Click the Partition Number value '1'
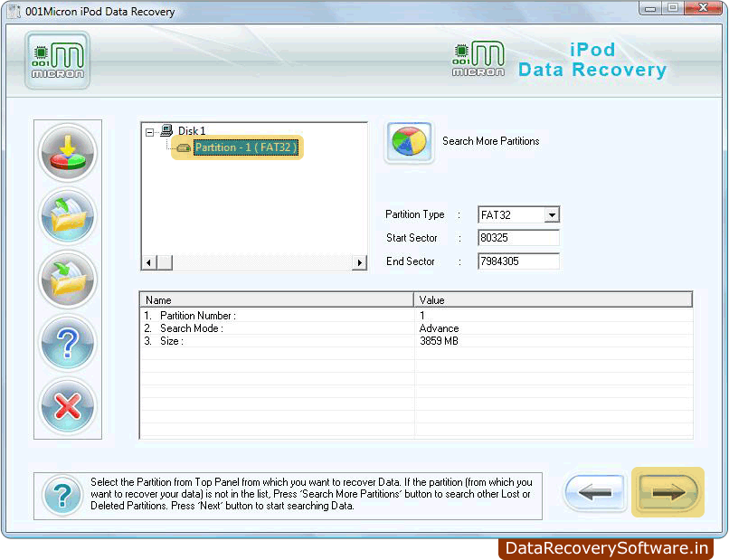Image resolution: width=729 pixels, height=560 pixels. click(x=422, y=316)
